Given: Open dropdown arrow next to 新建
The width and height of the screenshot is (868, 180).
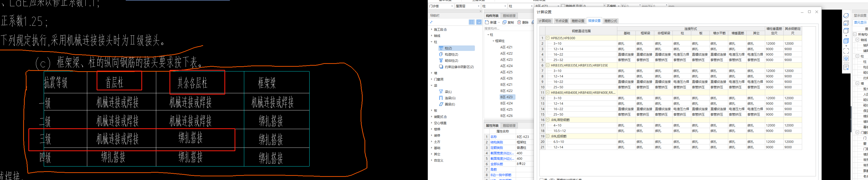Looking at the screenshot, I should (499, 23).
